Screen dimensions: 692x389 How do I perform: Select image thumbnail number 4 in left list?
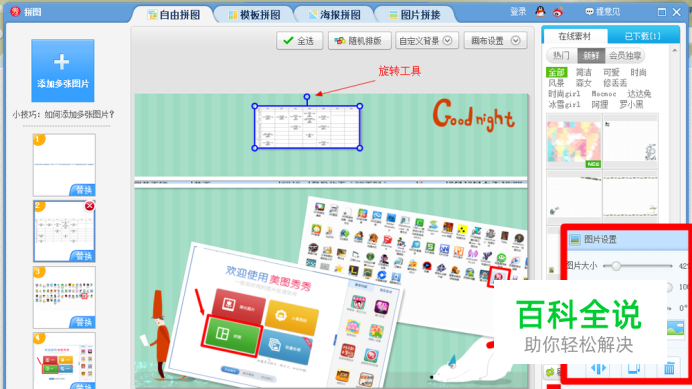point(64,360)
